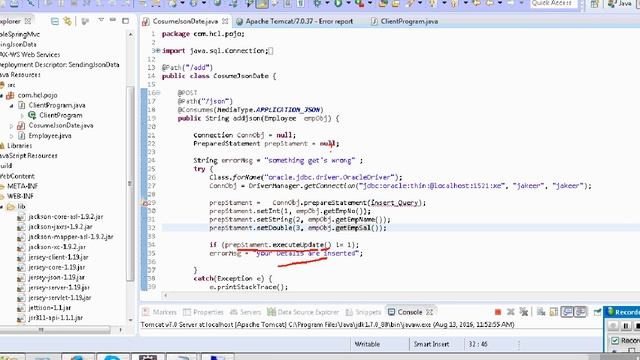Collapse ClientProgram.java in Package Explorer

(11, 106)
